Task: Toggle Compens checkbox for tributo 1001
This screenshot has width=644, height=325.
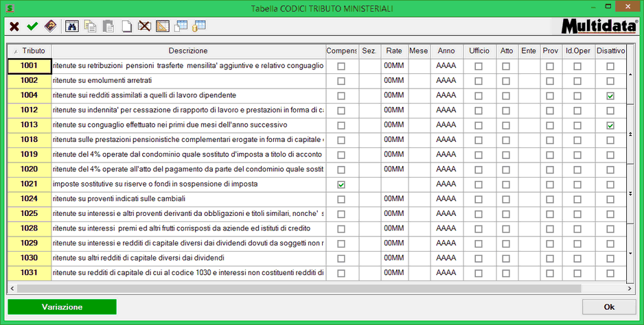Action: [341, 66]
